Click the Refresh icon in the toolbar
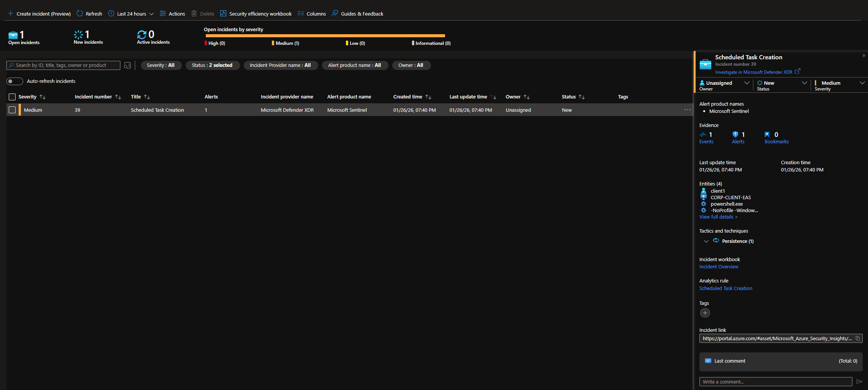This screenshot has height=390, width=868. pyautogui.click(x=80, y=14)
